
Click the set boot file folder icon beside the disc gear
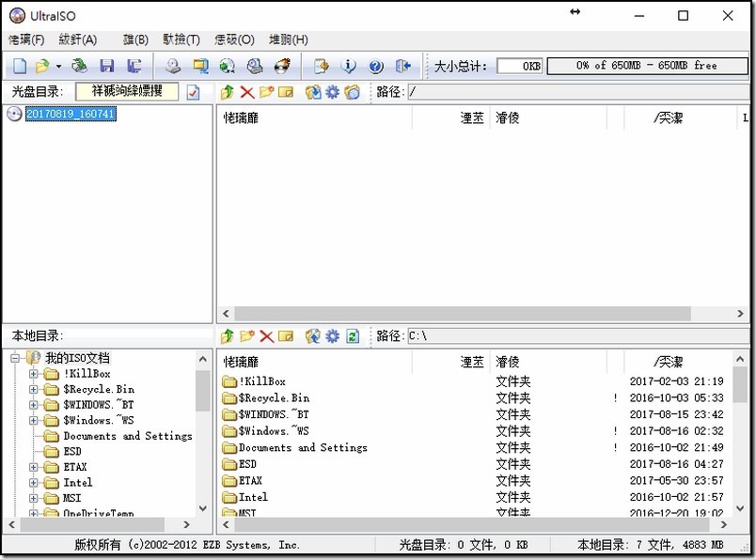[x=353, y=92]
